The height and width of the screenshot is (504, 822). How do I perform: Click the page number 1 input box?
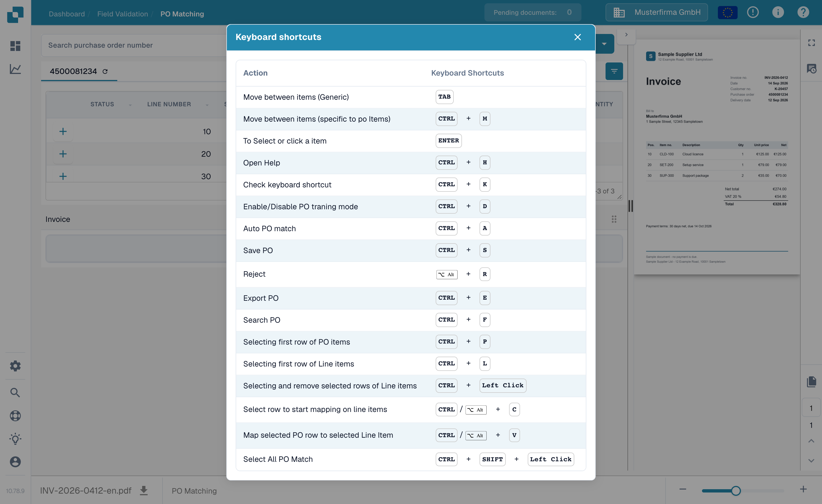[x=811, y=408]
